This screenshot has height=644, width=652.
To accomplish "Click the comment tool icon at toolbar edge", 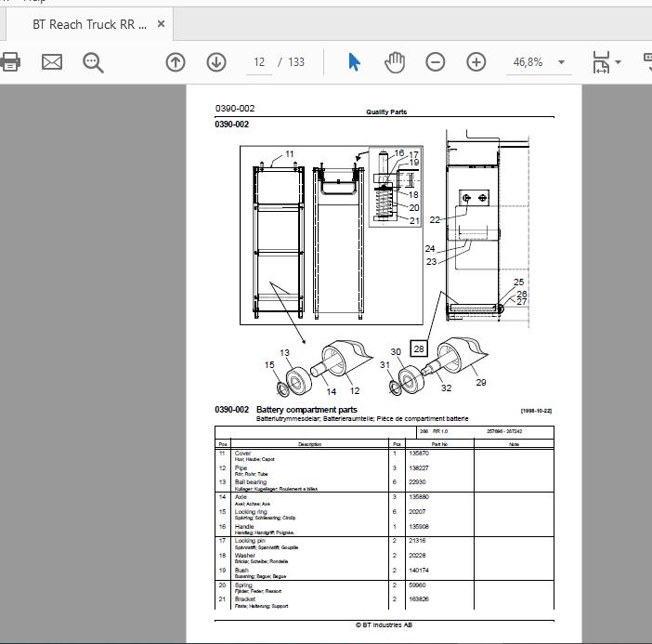I will point(648,62).
